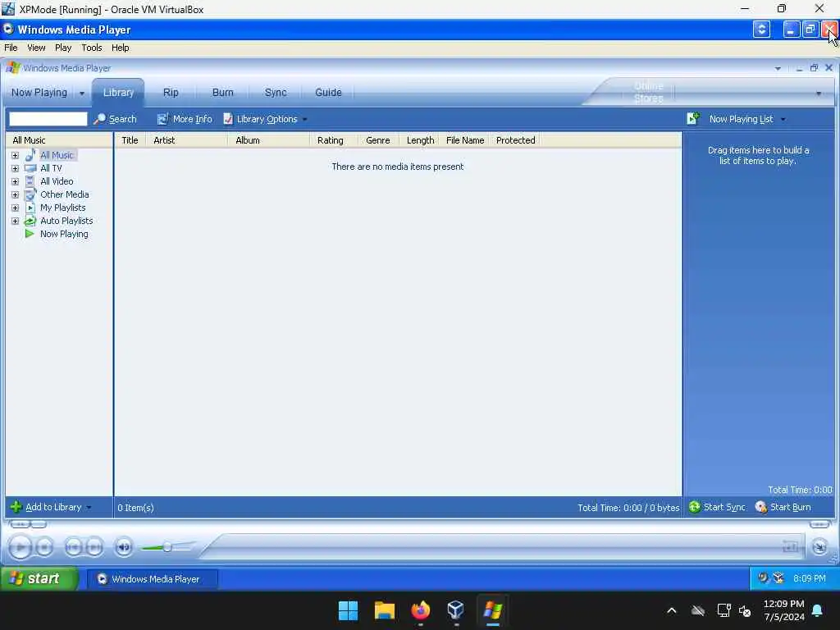Expand the Auto Playlists tree node
The image size is (840, 630).
coord(15,221)
